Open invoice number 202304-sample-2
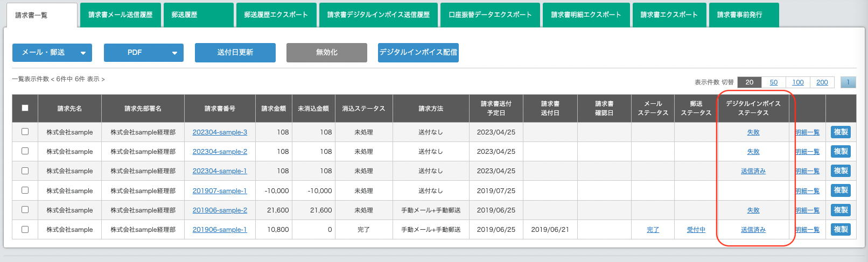Image resolution: width=868 pixels, height=262 pixels. (x=220, y=152)
